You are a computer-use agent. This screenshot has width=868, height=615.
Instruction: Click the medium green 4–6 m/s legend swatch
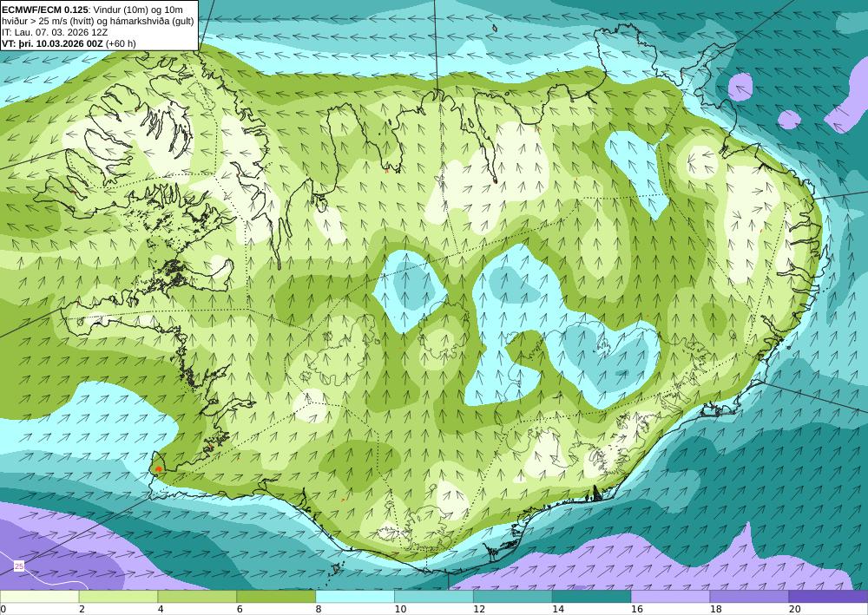point(197,597)
